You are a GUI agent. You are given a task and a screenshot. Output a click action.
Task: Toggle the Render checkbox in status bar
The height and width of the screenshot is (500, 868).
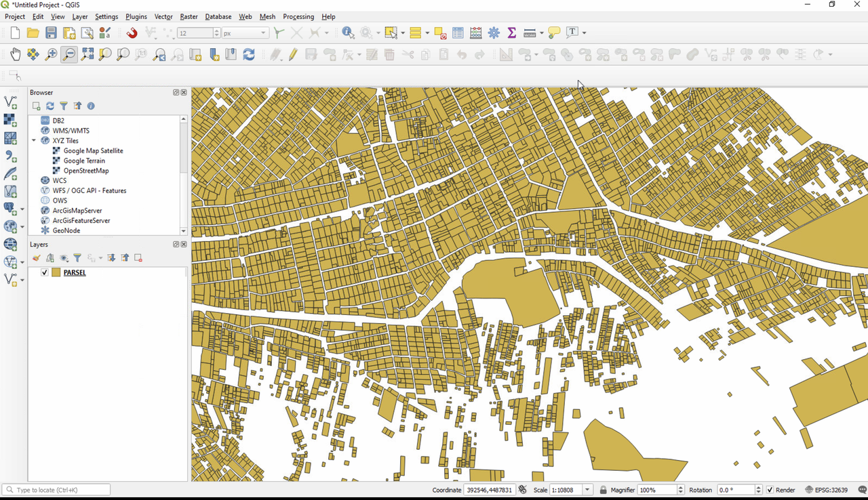pyautogui.click(x=769, y=490)
